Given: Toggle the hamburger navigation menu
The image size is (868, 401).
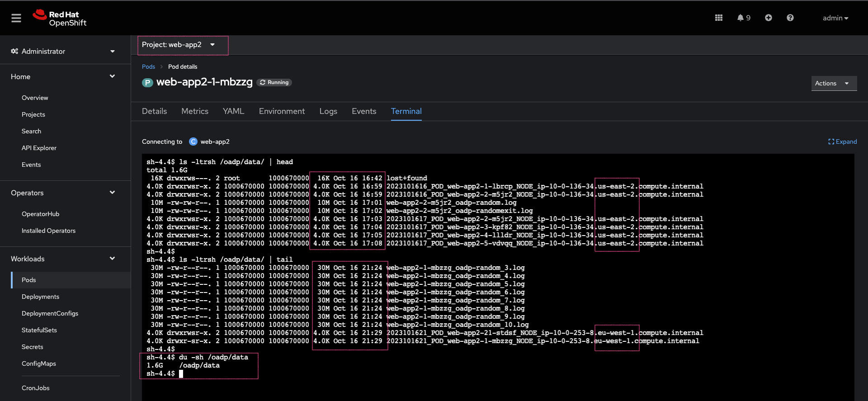Looking at the screenshot, I should (x=16, y=18).
